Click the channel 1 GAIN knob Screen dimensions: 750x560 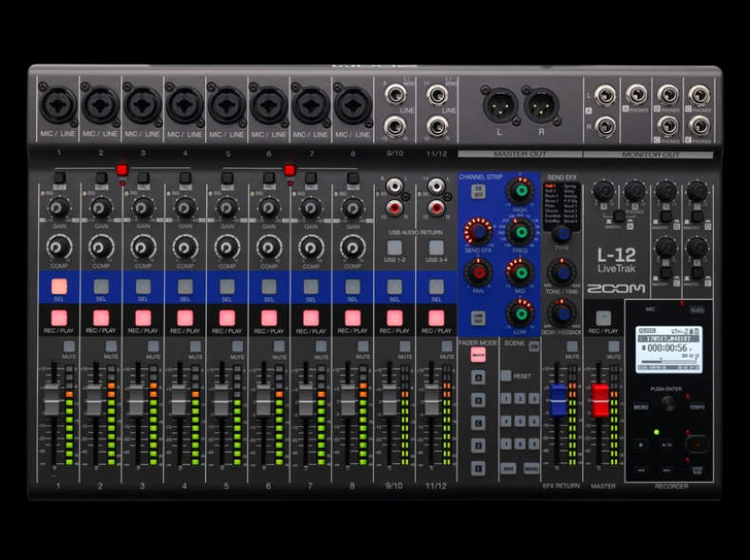tap(59, 208)
